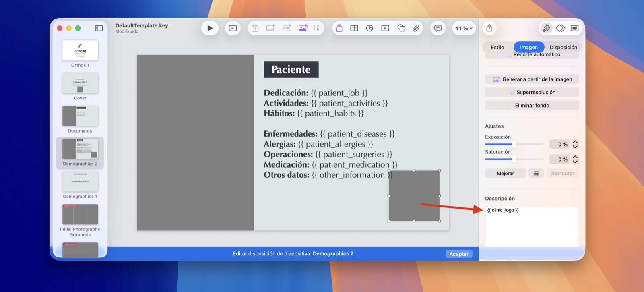Select the Initial Photographs Extraorals thumbnail
The height and width of the screenshot is (292, 644).
coord(80,214)
